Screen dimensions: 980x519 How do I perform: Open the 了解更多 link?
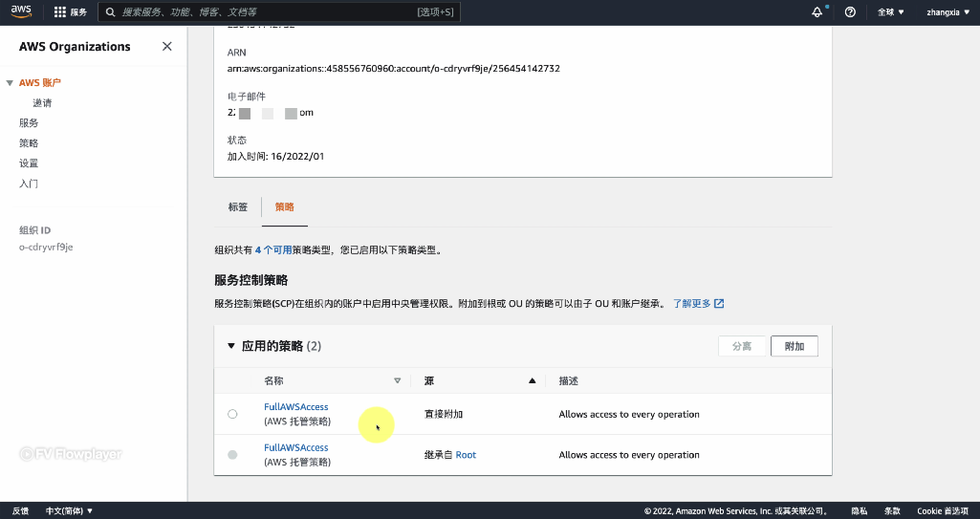coord(692,304)
